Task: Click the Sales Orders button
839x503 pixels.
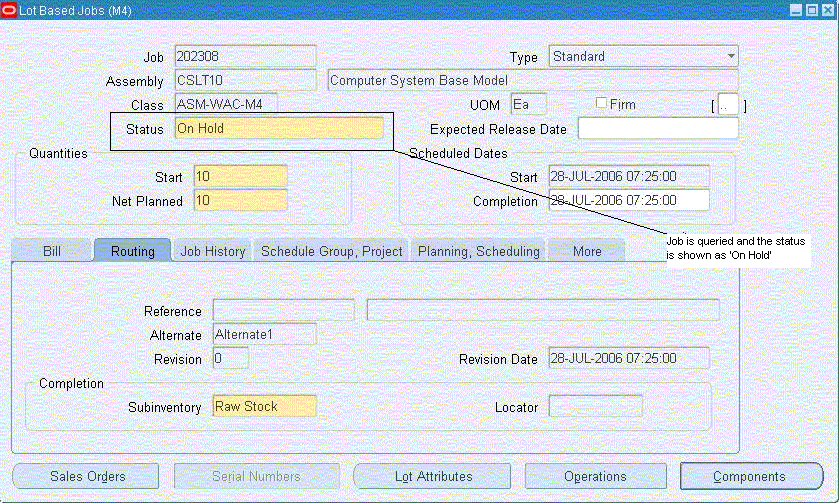Action: click(86, 476)
